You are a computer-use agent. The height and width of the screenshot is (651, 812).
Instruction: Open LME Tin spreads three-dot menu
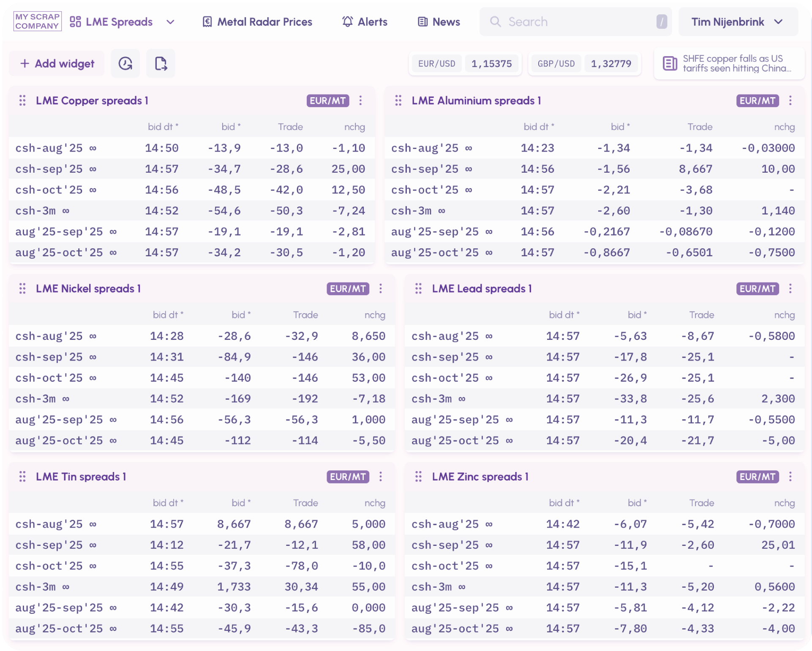381,477
